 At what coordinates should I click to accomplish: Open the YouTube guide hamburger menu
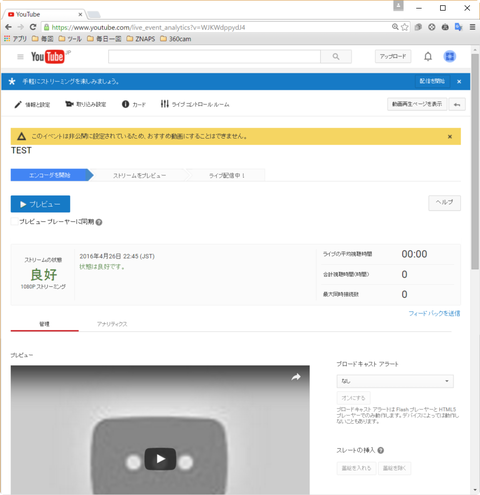tap(20, 57)
